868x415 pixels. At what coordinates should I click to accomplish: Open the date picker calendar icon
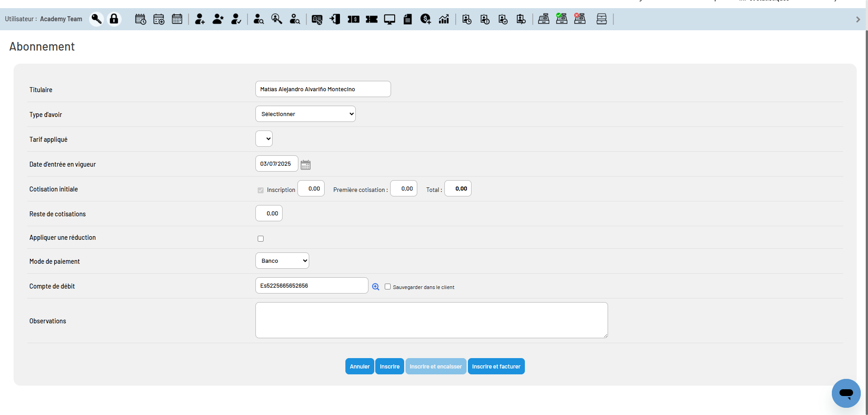[306, 164]
